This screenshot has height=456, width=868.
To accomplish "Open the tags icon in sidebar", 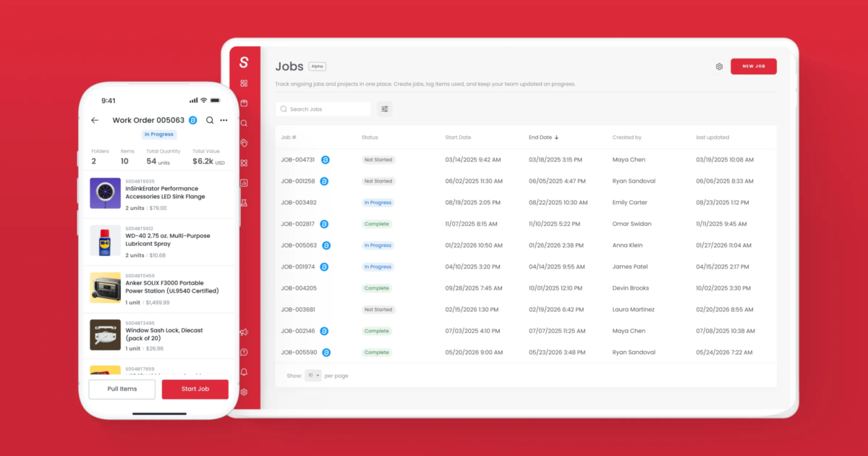I will 244,143.
